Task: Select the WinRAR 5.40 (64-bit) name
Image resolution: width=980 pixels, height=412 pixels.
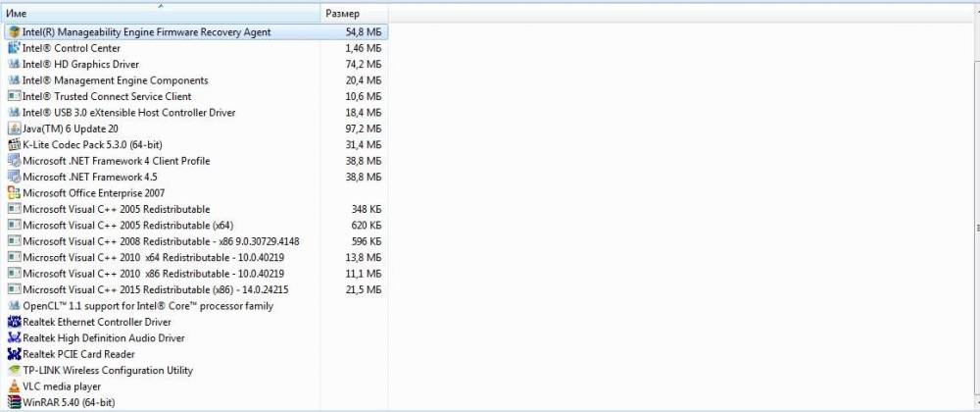Action: coord(69,402)
